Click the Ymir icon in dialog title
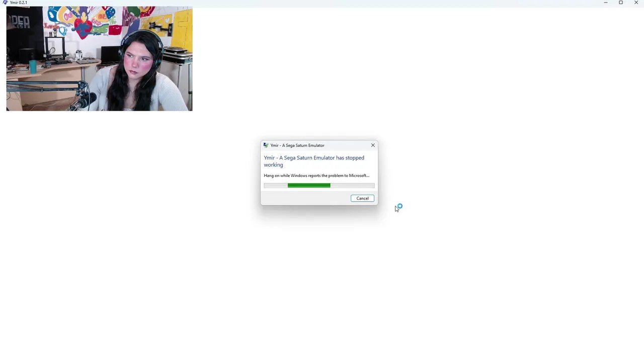The image size is (644, 362). point(266,145)
